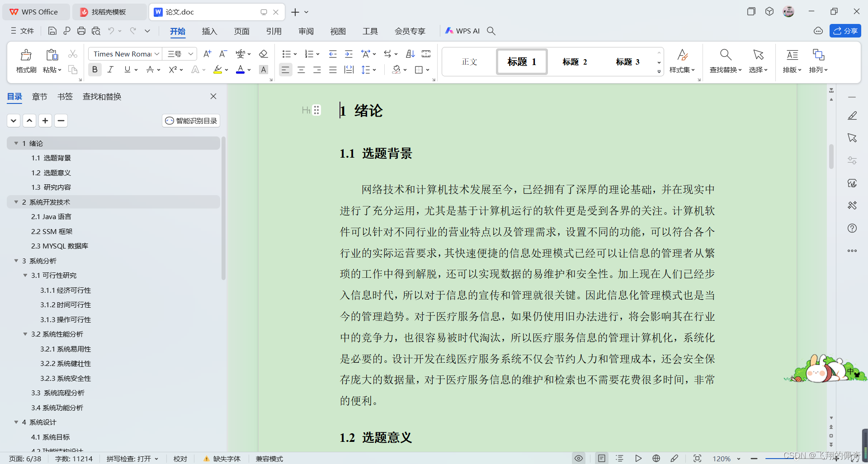
Task: Set Align left paragraph alignment
Action: (x=285, y=70)
